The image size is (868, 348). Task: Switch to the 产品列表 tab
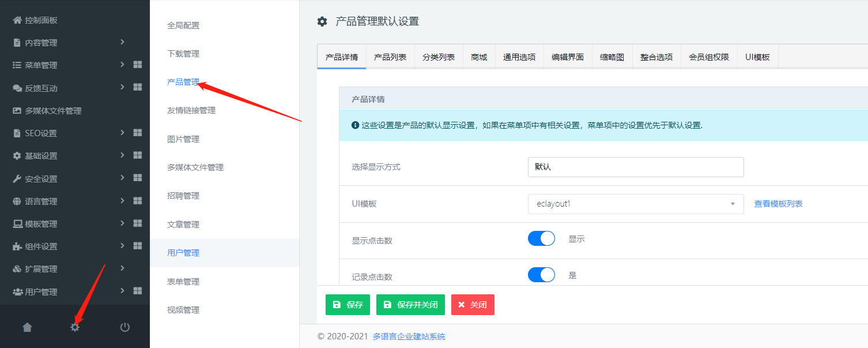[x=390, y=57]
